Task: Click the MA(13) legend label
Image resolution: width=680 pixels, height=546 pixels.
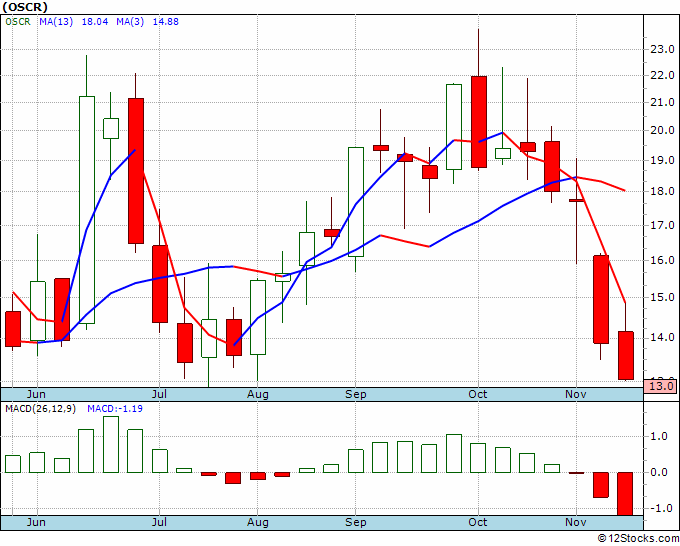Action: tap(56, 22)
